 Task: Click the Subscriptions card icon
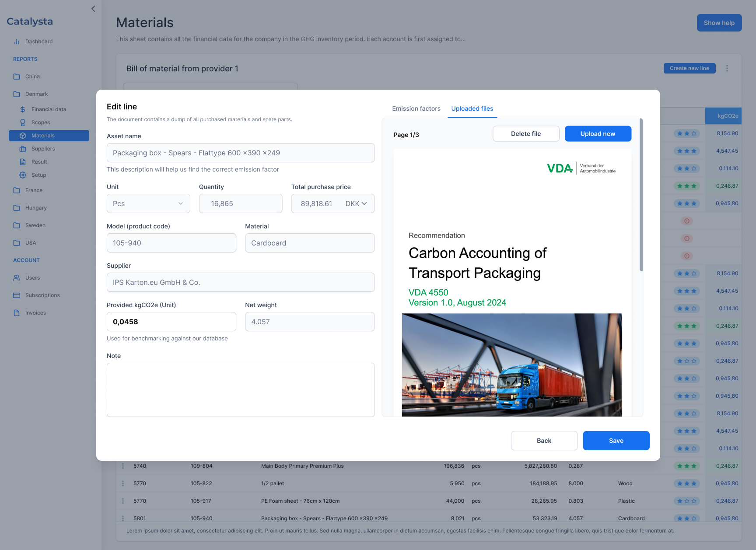click(x=17, y=295)
